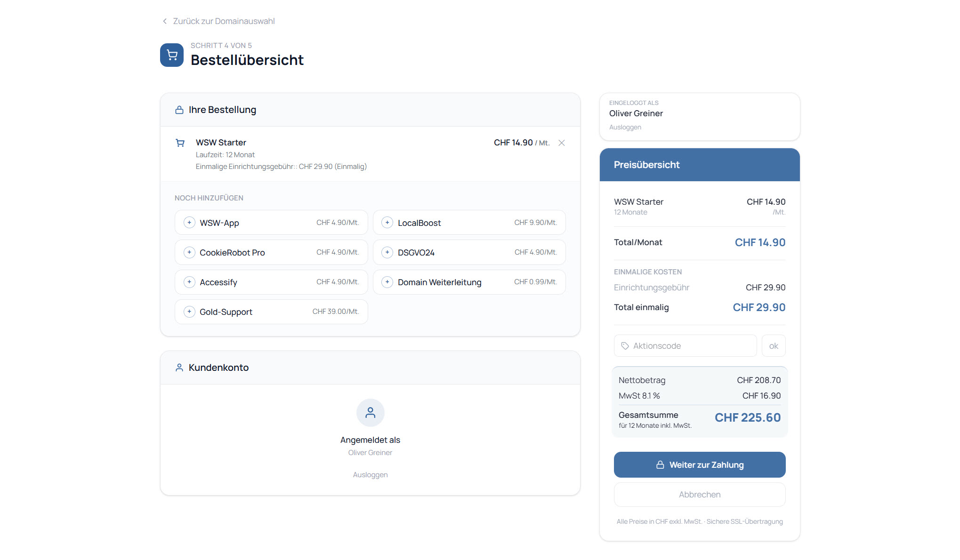
Task: Click the plus icon next to DSGVO24
Action: click(387, 252)
